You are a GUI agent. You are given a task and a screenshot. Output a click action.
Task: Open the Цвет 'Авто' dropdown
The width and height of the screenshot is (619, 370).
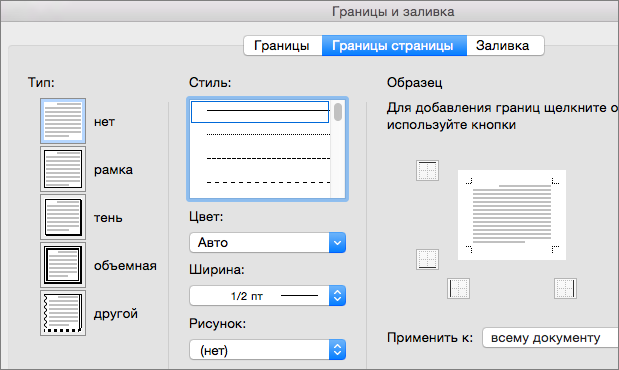[267, 242]
